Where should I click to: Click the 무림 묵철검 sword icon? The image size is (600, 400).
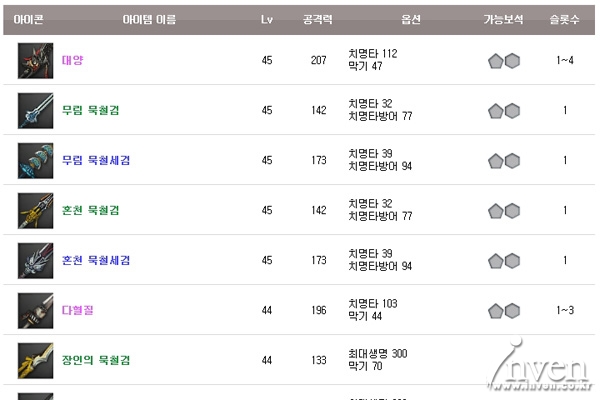point(35,110)
